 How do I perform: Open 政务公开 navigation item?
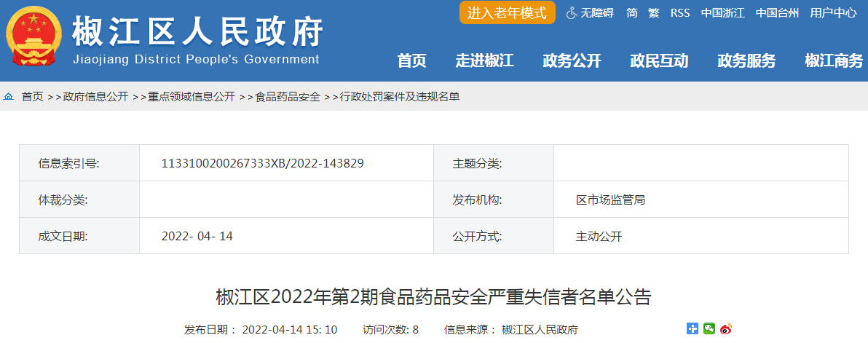coord(572,61)
